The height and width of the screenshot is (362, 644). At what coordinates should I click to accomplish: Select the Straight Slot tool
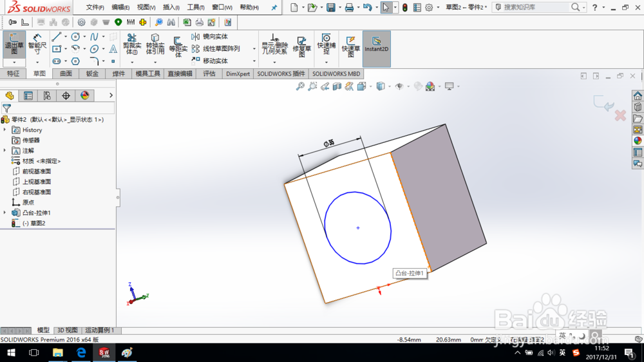57,61
